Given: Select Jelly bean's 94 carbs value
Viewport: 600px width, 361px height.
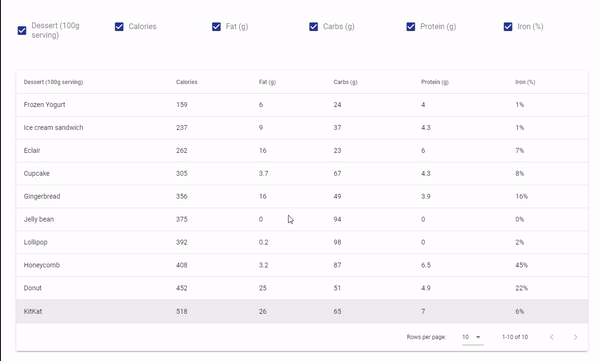Looking at the screenshot, I should 337,219.
